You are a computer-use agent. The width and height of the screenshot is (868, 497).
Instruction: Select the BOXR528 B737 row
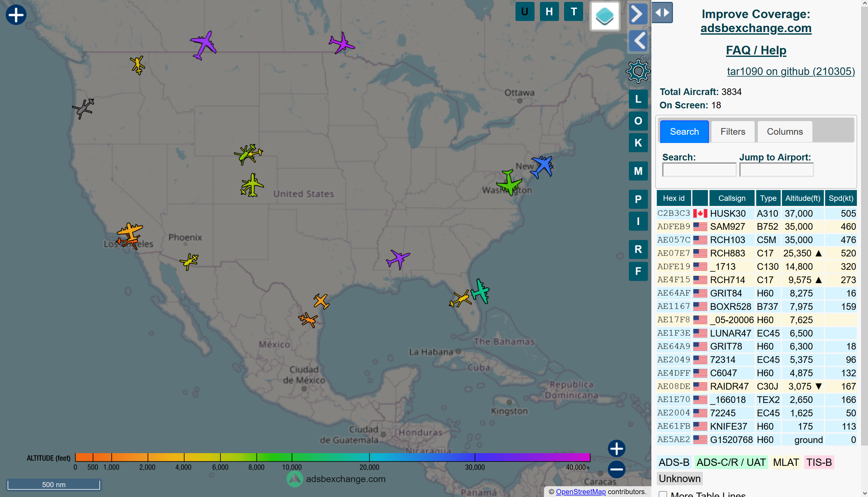pos(757,307)
